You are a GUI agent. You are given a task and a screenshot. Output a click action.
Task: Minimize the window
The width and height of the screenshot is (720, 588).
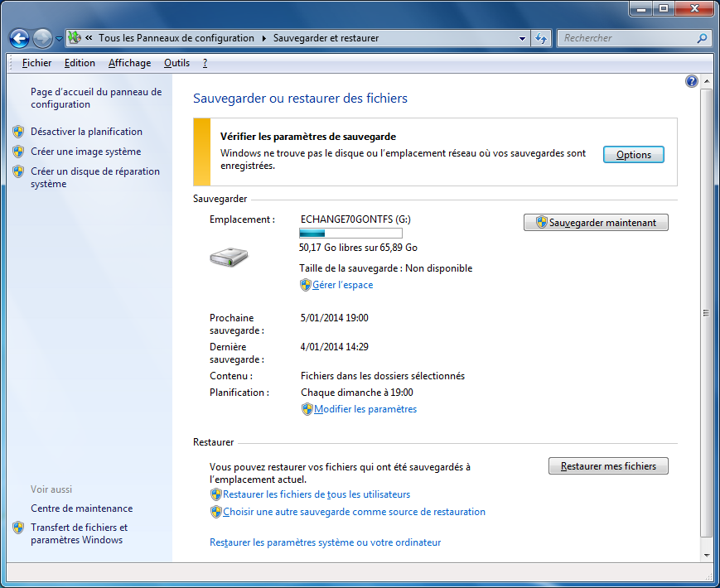tap(641, 9)
